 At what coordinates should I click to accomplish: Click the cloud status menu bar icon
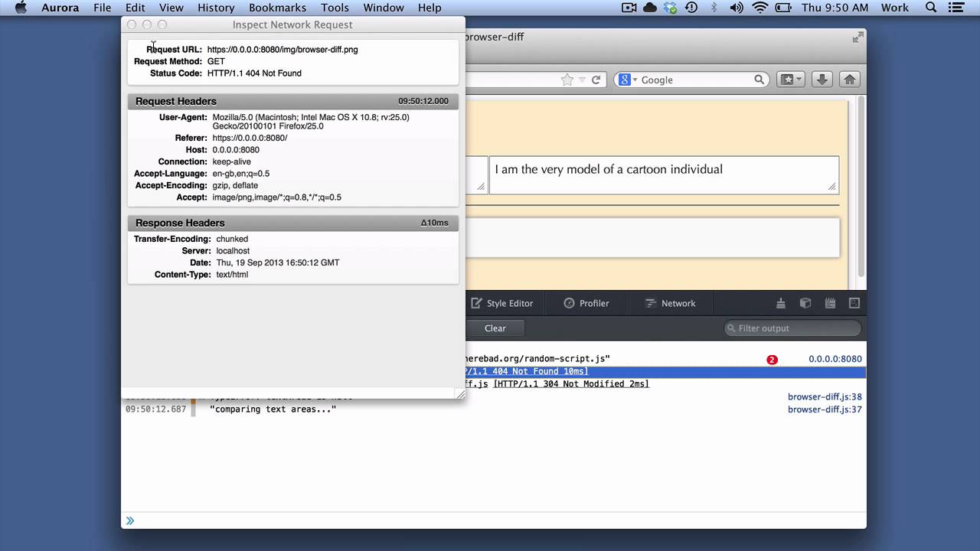click(x=650, y=8)
